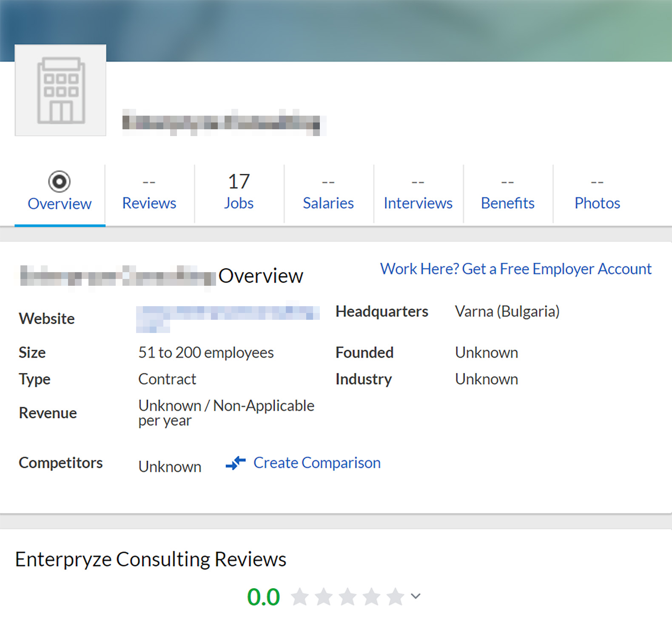Switch to the Reviews tab

149,194
